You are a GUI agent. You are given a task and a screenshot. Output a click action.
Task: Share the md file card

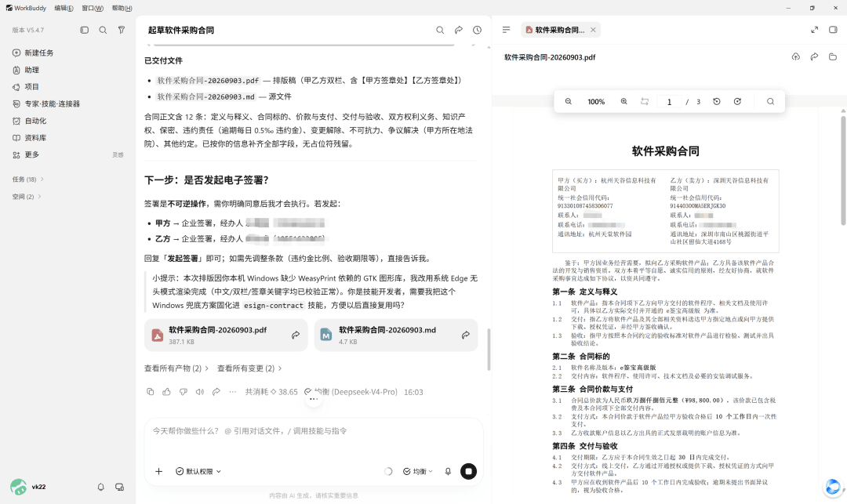[466, 335]
